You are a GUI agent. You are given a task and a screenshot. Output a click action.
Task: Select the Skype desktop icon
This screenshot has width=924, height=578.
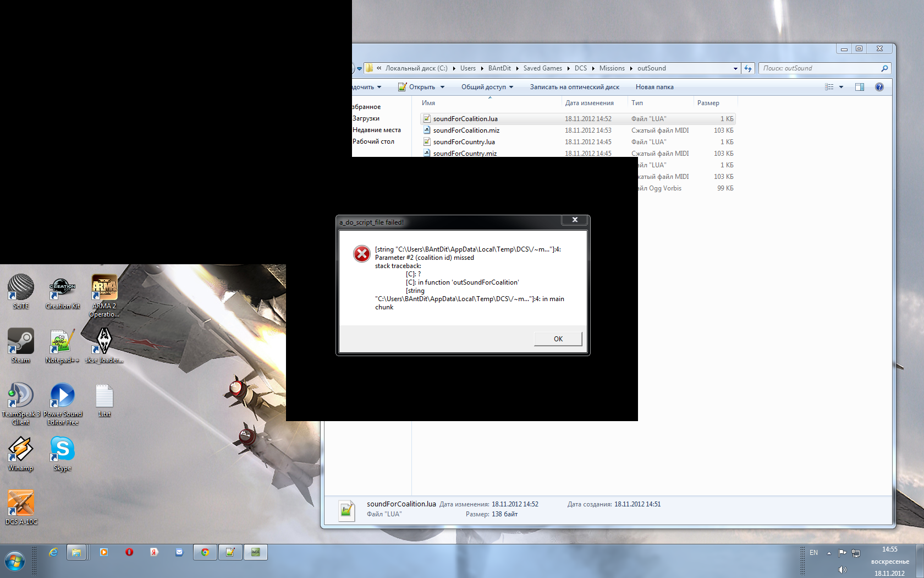pyautogui.click(x=63, y=454)
